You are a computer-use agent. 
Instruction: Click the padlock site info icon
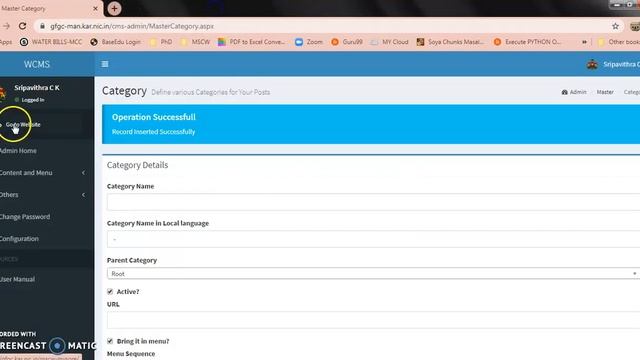click(42, 26)
